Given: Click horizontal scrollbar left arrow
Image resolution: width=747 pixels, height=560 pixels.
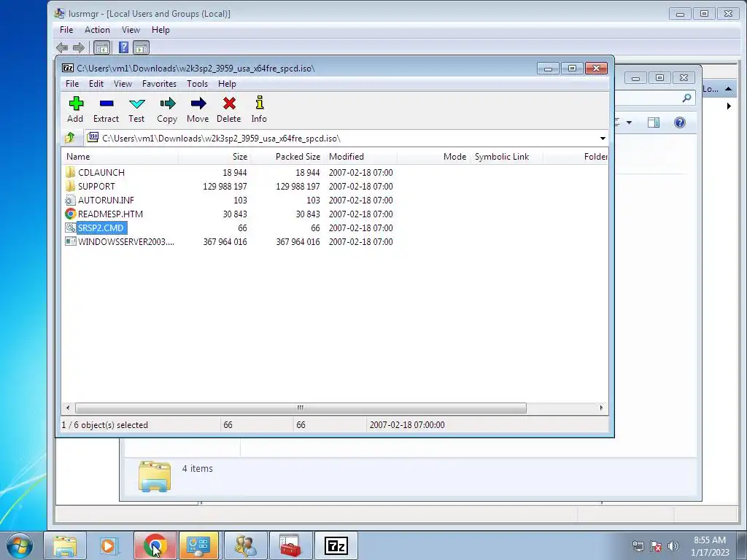Looking at the screenshot, I should coord(68,408).
